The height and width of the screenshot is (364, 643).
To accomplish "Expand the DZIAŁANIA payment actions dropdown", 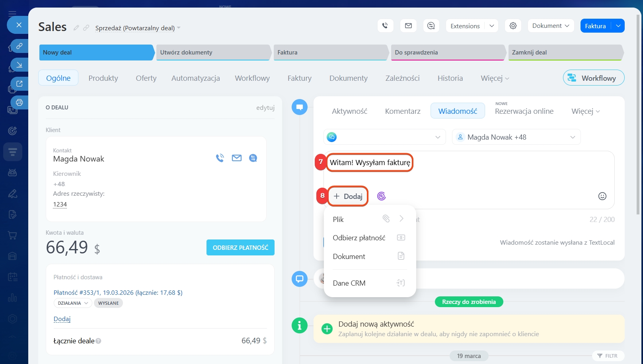I will point(73,303).
